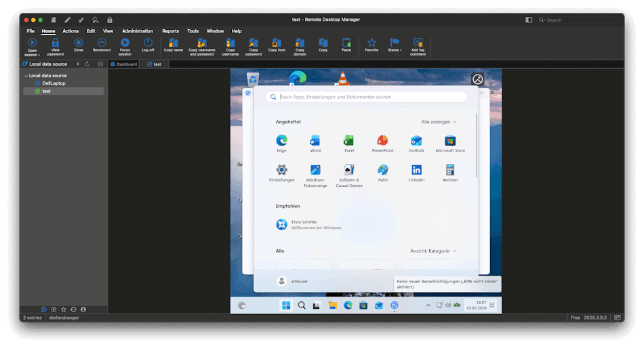The height and width of the screenshot is (348, 644).
Task: Open Outlook pinned app
Action: (x=416, y=144)
